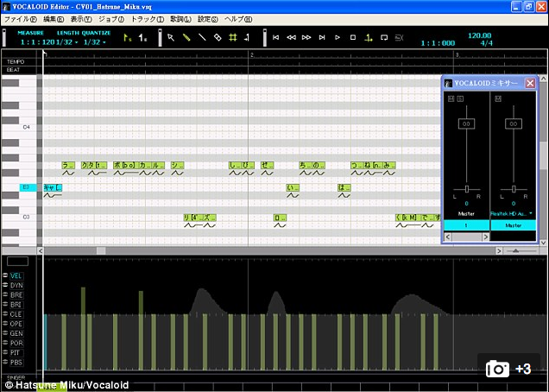The height and width of the screenshot is (392, 549).
Task: Select the DYN control parameter
Action: click(16, 285)
